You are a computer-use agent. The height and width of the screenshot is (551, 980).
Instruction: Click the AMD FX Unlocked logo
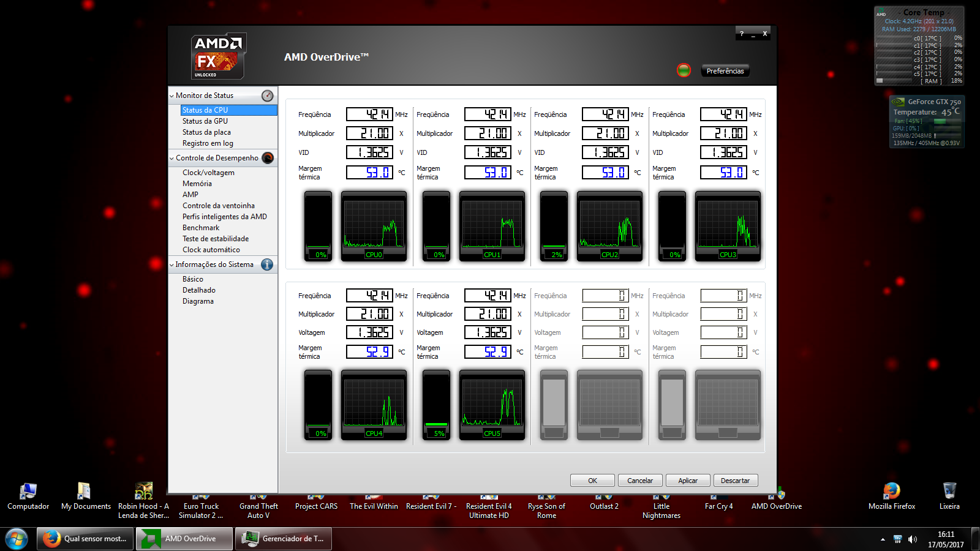pyautogui.click(x=219, y=56)
